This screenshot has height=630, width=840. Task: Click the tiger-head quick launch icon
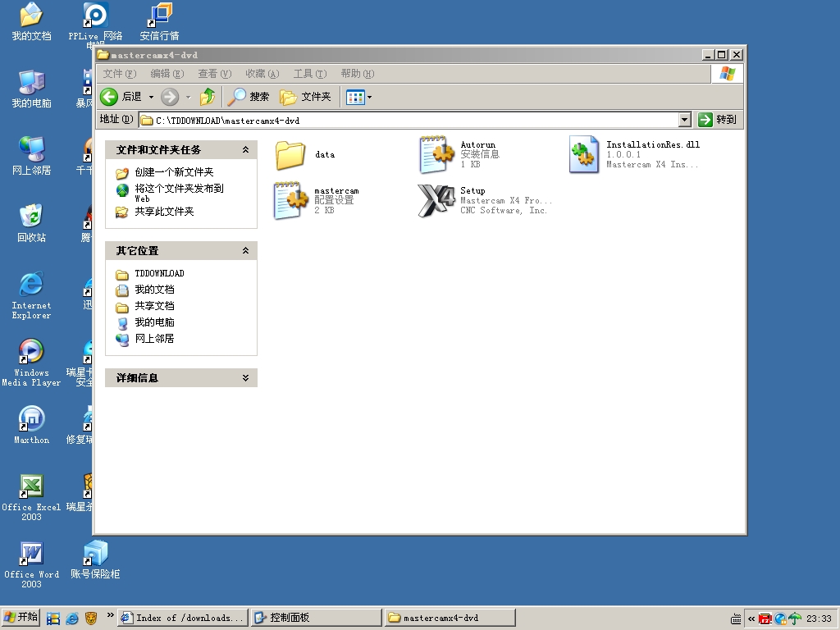point(91,619)
